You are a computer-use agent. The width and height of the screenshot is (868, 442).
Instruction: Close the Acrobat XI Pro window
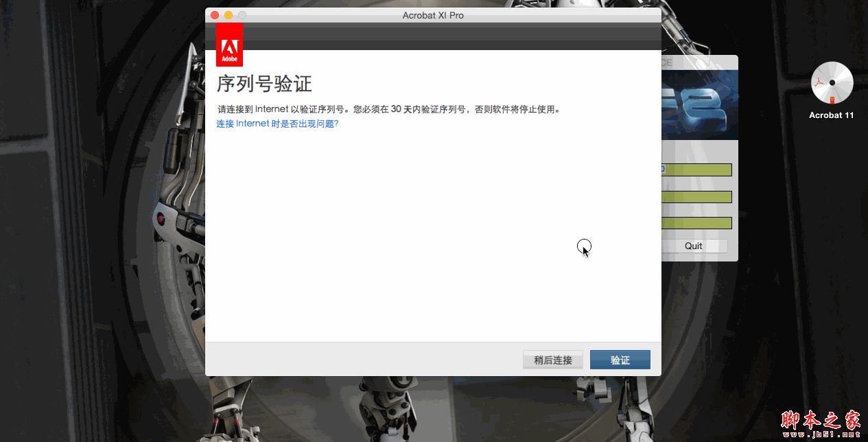(215, 15)
